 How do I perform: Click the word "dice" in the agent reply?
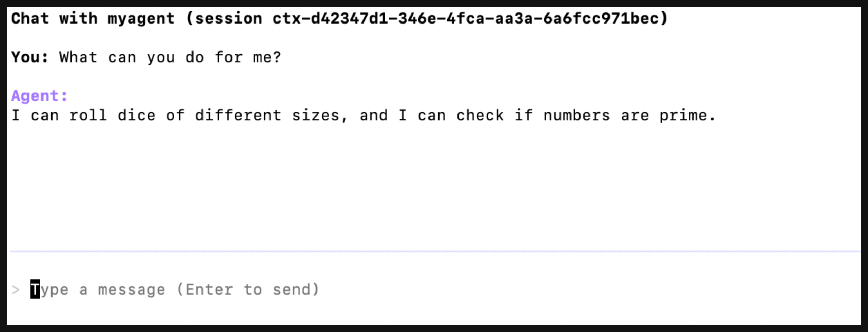point(136,116)
